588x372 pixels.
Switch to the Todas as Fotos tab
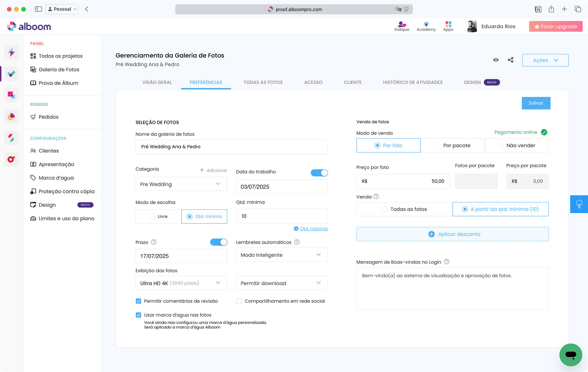pyautogui.click(x=263, y=82)
